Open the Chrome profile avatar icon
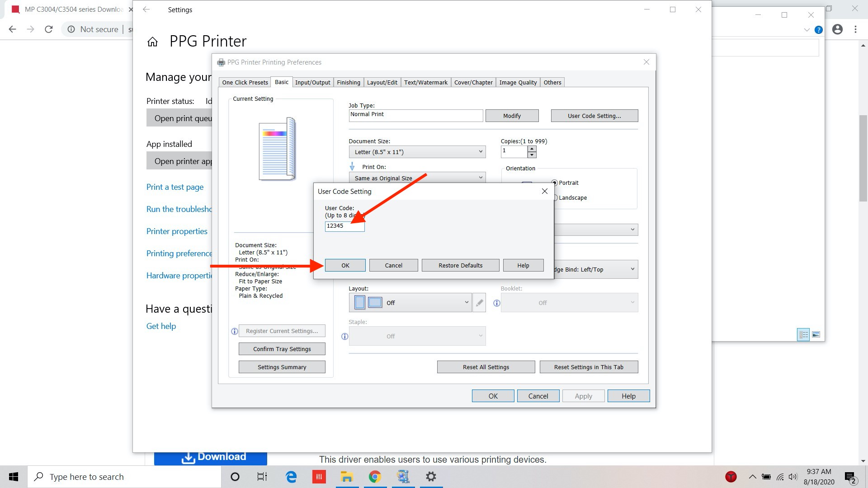 [x=837, y=29]
